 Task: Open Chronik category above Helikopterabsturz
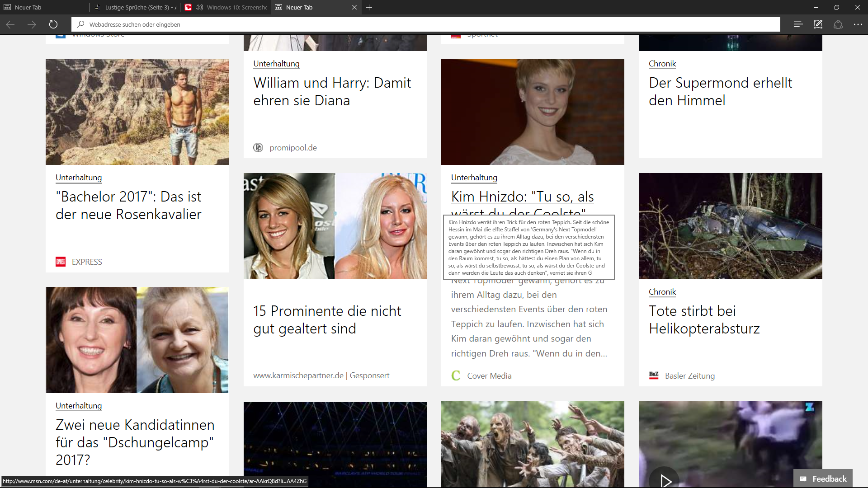coord(662,292)
